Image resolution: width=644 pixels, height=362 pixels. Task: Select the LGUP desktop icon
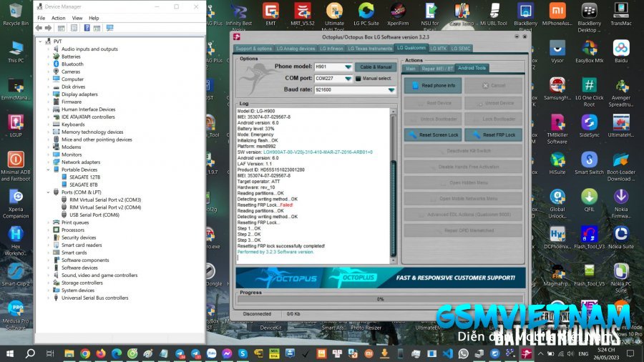click(x=16, y=126)
